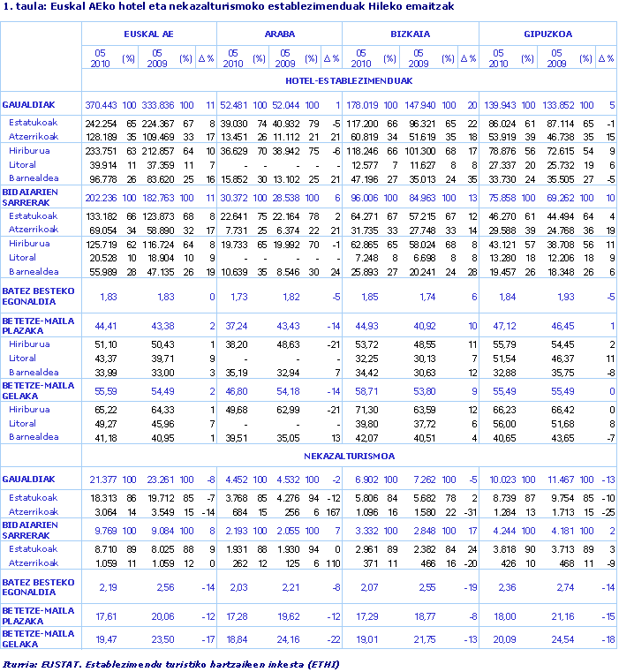The image size is (619, 672).
Task: Select the EUSKAL AE column group header
Action: 147,34
